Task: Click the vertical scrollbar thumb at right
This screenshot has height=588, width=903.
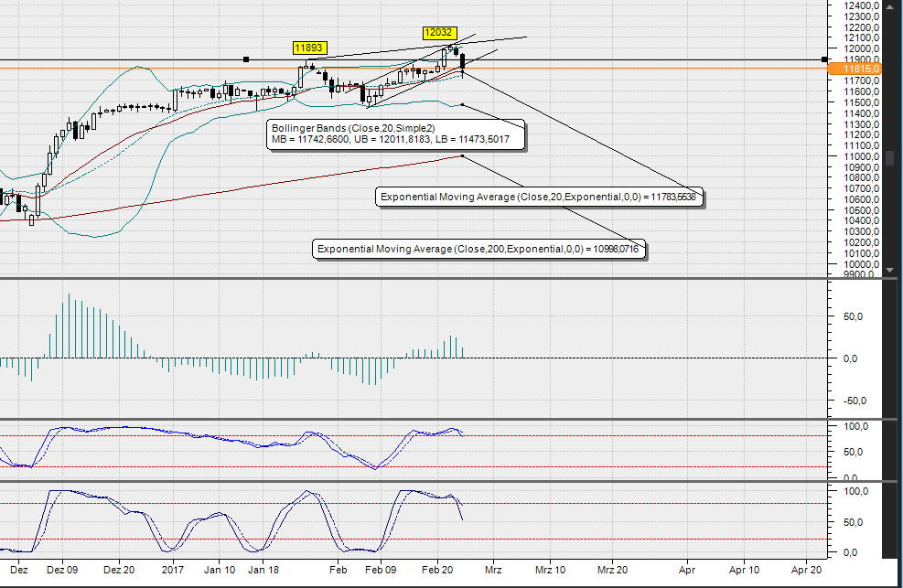Action: [890, 157]
